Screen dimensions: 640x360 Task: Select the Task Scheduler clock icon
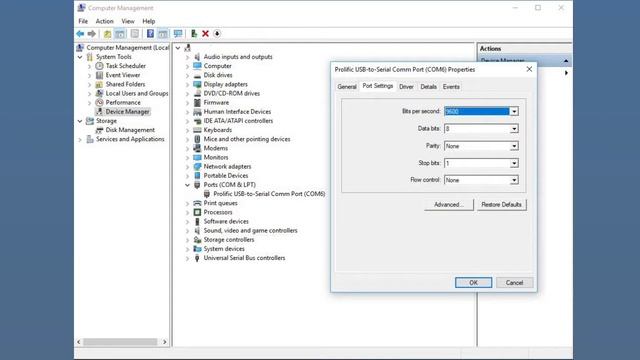[x=99, y=66]
